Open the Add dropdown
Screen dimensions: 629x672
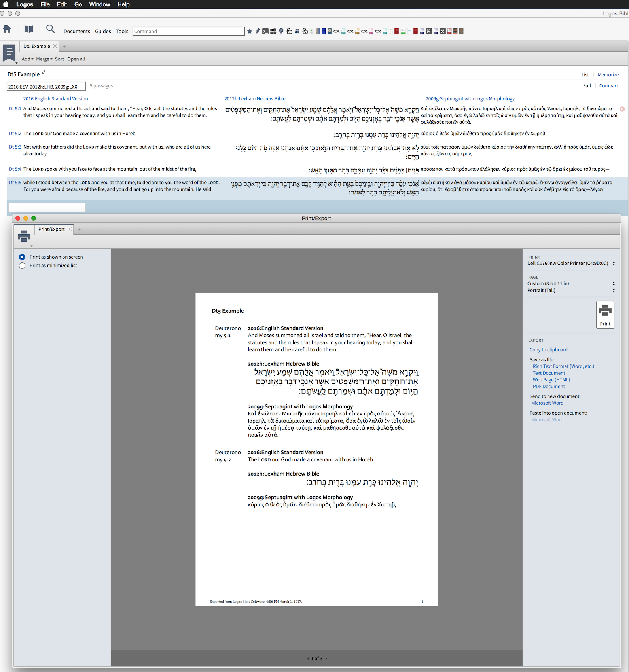(x=27, y=59)
